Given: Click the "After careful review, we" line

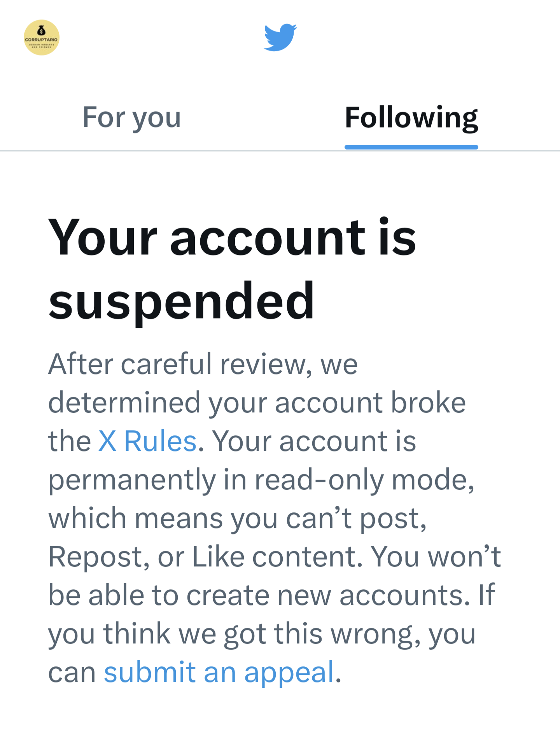Looking at the screenshot, I should (203, 364).
